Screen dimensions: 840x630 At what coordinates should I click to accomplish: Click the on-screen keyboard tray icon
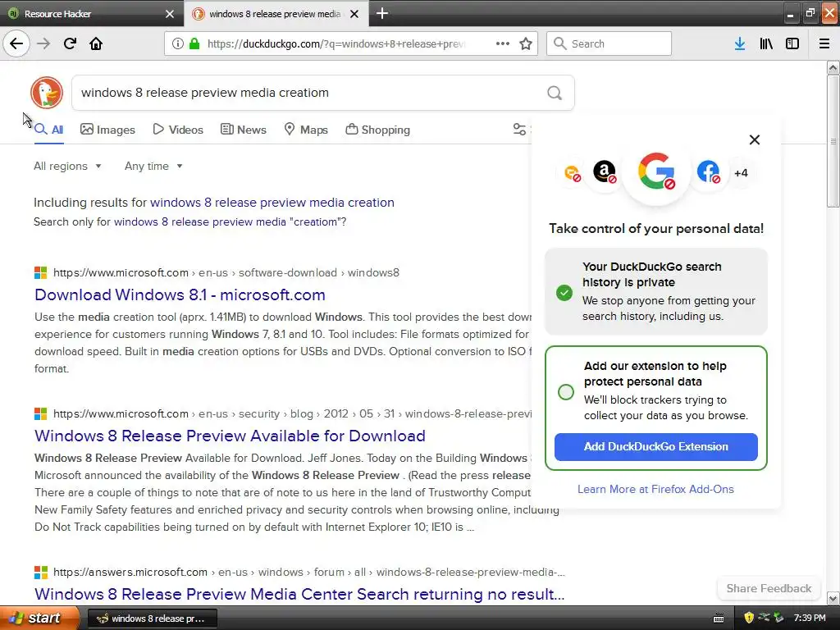[719, 619]
